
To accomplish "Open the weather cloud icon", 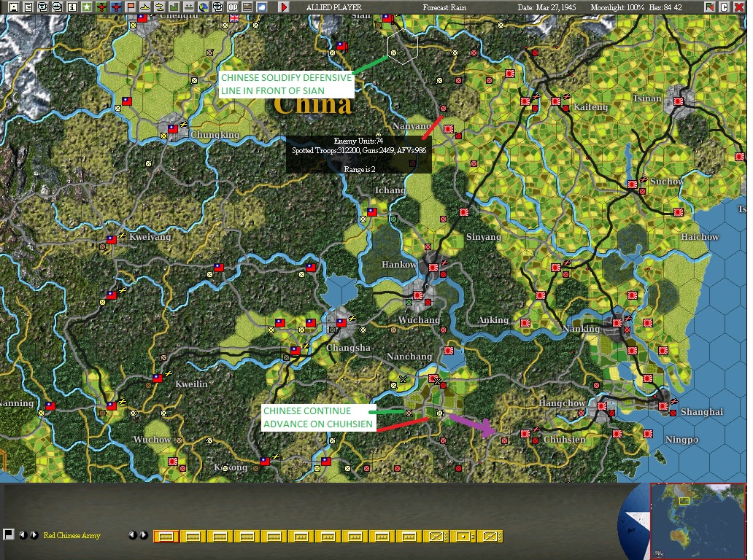I will coord(262,7).
